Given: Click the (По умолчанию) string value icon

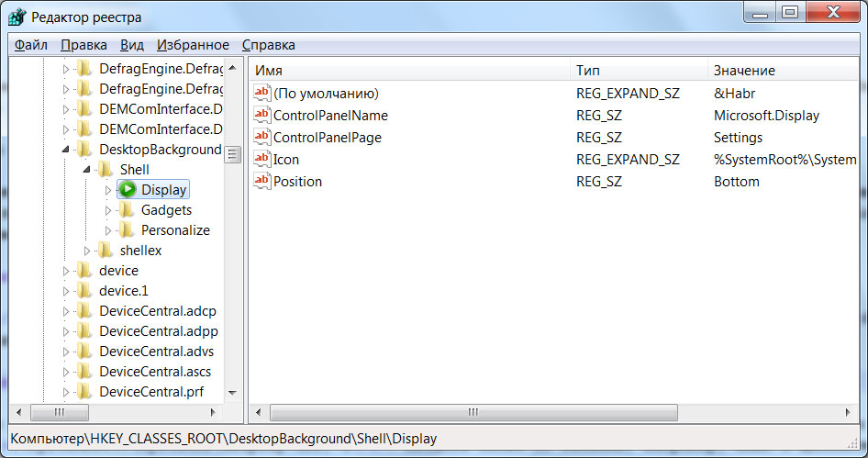Looking at the screenshot, I should coord(262,93).
